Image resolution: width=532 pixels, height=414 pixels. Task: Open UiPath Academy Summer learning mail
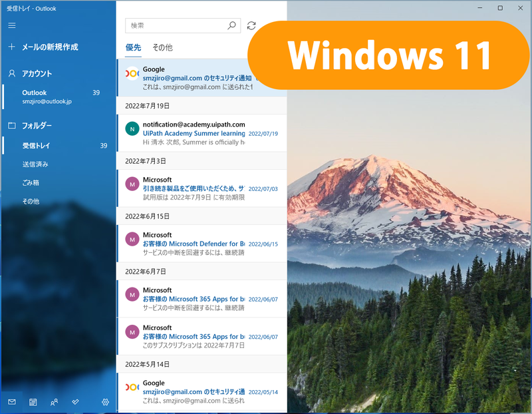point(202,133)
